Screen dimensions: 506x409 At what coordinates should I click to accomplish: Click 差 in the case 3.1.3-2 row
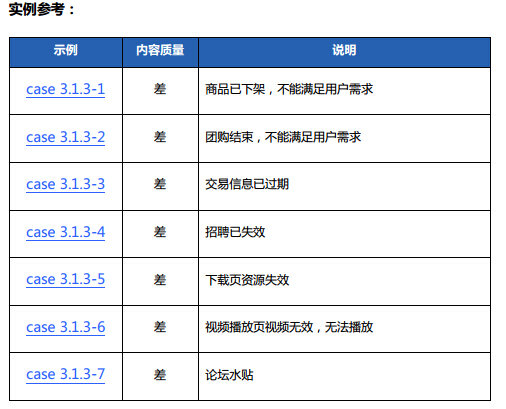(x=160, y=137)
